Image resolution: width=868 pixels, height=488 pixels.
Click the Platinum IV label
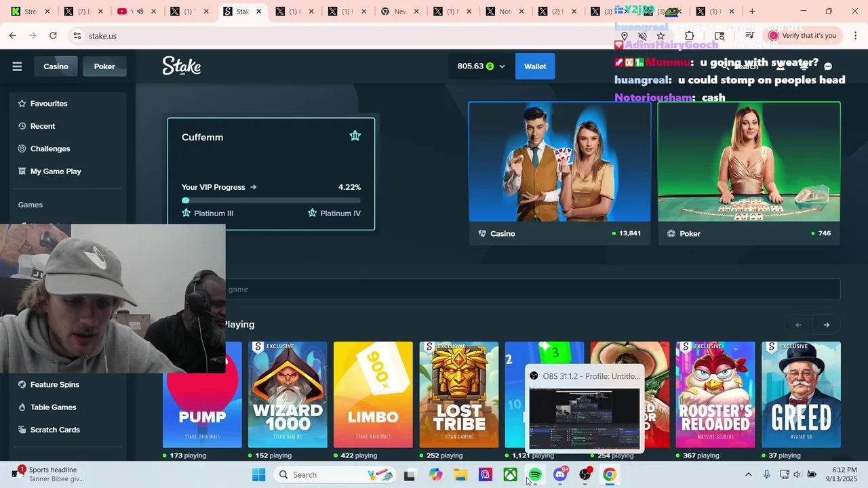click(x=340, y=213)
